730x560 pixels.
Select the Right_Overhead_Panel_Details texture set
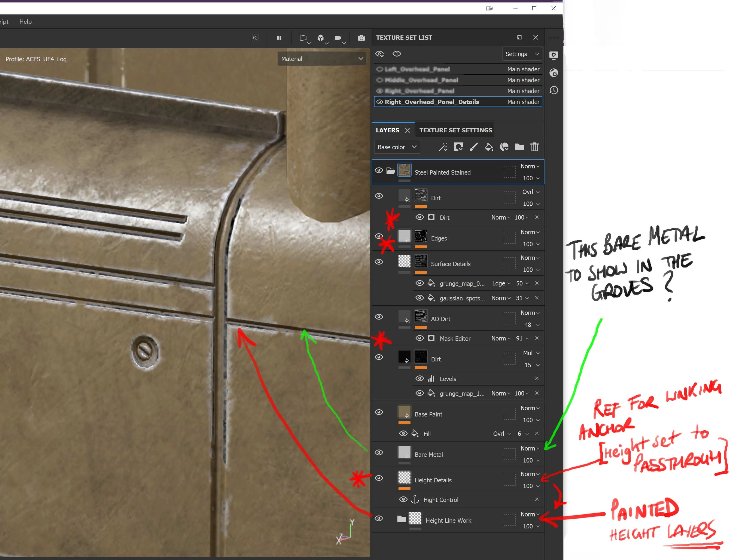coord(432,102)
